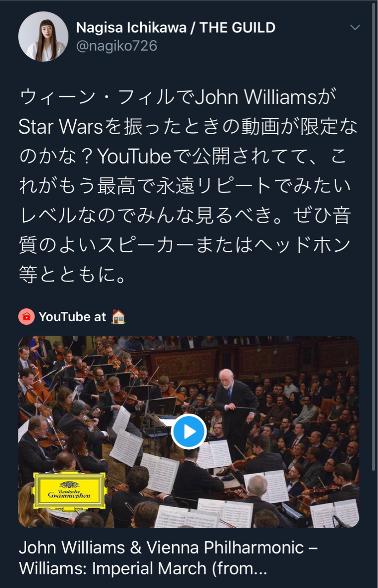Image resolution: width=378 pixels, height=588 pixels.
Task: Select the tweet text line starting with 'Star Wars'
Action: (x=188, y=126)
